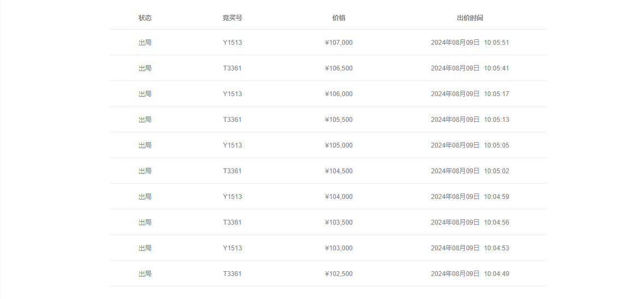Click the 出价时间 column header
The image size is (644, 299).
[470, 18]
